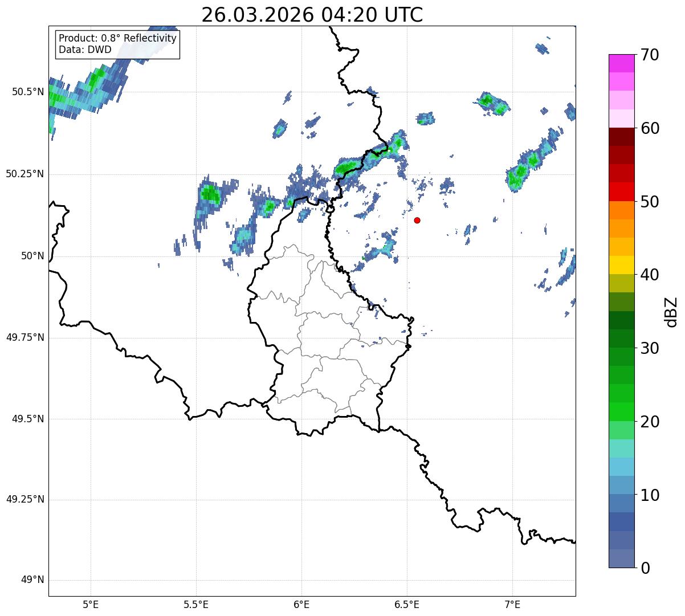Click the latitude label '50.5°N'
Viewport: 685px width, 616px height.
(28, 92)
